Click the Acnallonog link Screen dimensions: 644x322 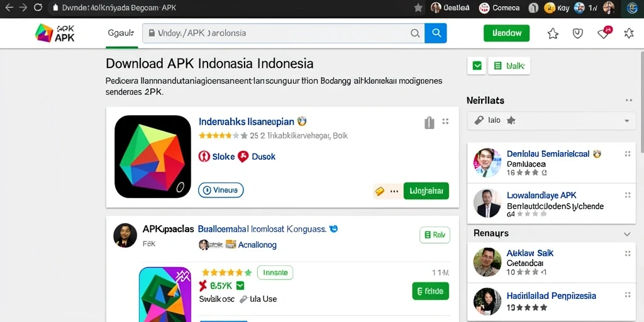click(x=257, y=245)
